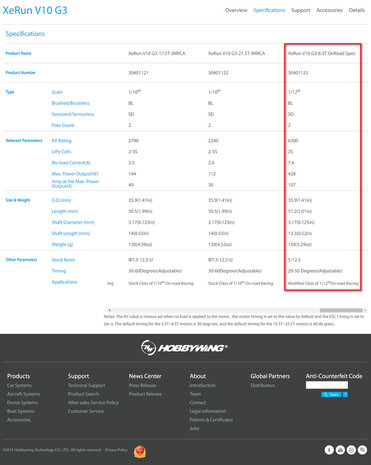Click the 'LiPo Cells' row label

click(61, 152)
